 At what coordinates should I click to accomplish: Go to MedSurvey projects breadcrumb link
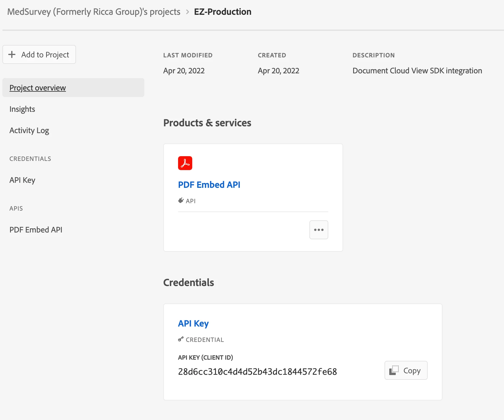94,12
